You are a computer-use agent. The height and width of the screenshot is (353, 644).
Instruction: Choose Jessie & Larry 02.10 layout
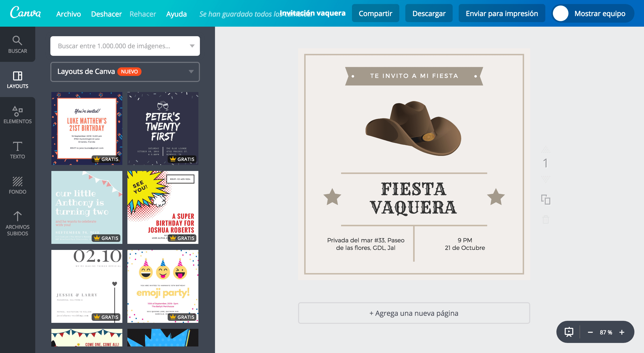click(x=87, y=286)
